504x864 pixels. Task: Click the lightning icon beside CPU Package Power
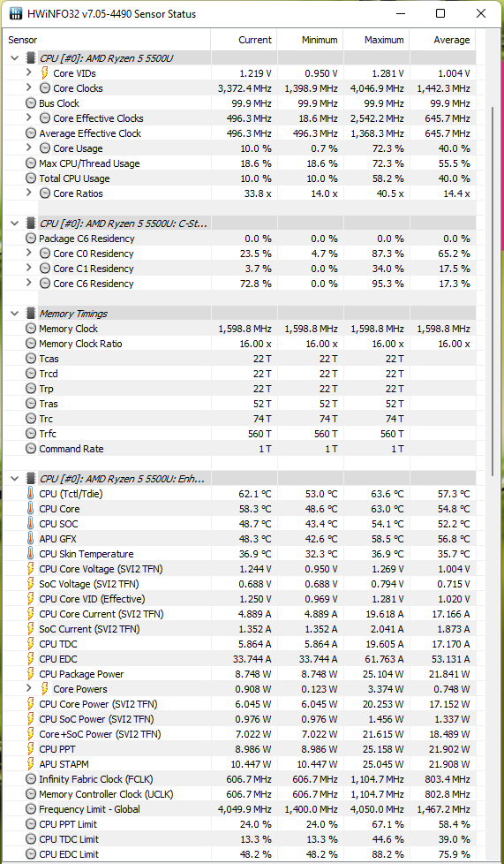(x=31, y=674)
